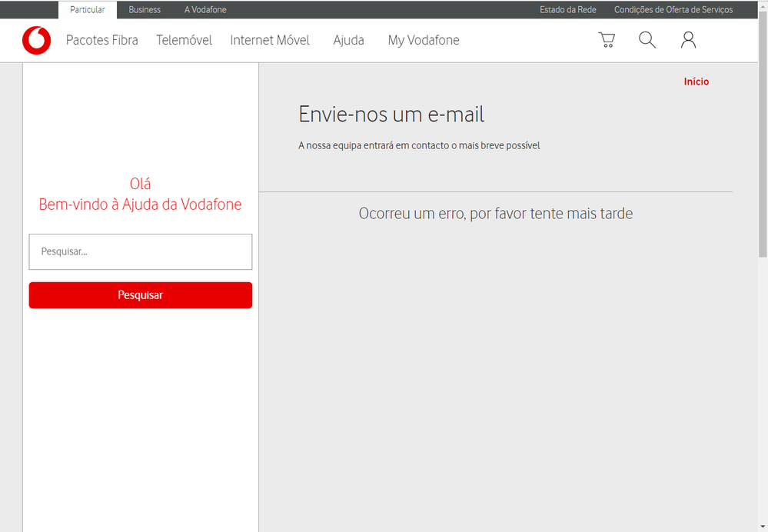Click the magnifying glass search icon
Viewport: 768px width, 532px height.
(647, 40)
